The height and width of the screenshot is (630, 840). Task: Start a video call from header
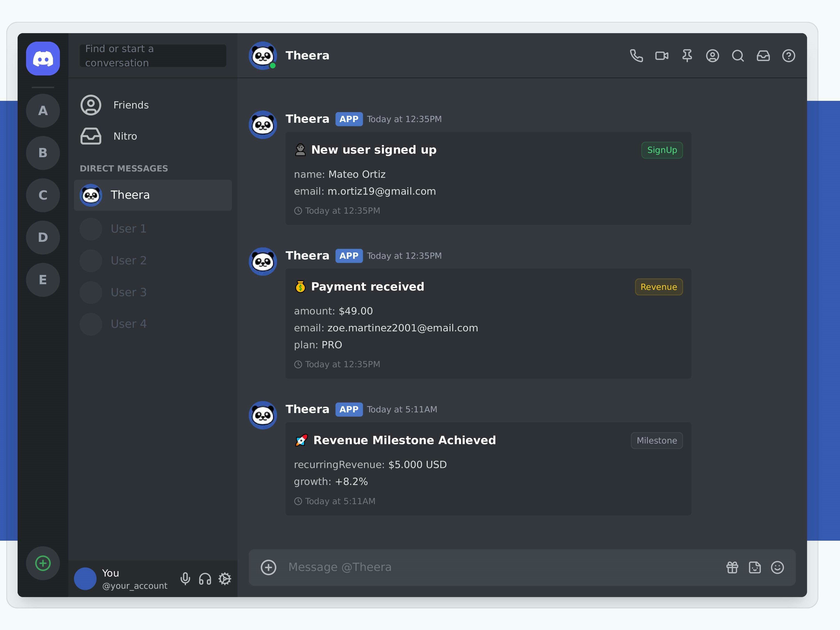[662, 56]
